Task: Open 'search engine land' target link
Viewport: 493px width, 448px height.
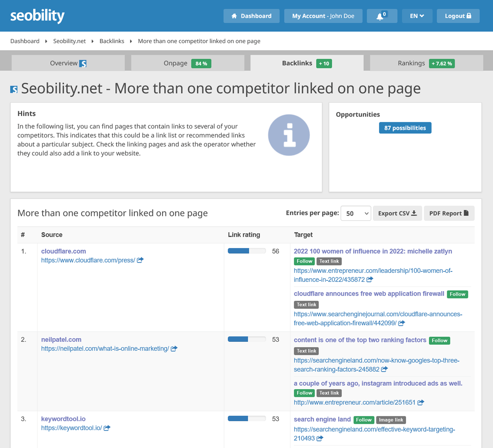Action: coord(322,419)
